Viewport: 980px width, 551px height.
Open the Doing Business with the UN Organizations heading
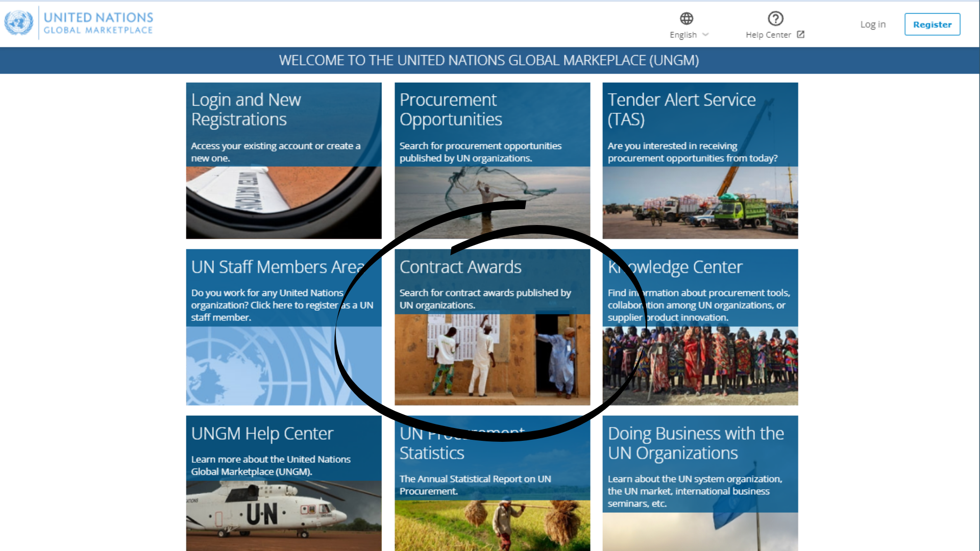pyautogui.click(x=696, y=443)
